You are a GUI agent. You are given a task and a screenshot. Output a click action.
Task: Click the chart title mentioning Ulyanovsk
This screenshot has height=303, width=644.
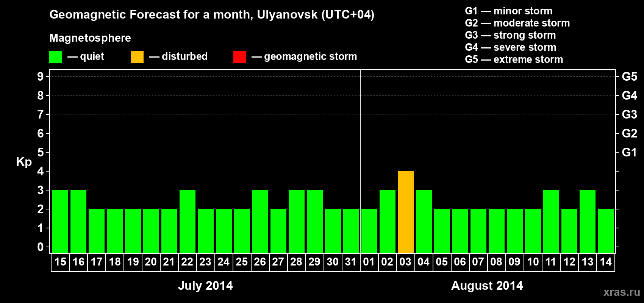[212, 15]
